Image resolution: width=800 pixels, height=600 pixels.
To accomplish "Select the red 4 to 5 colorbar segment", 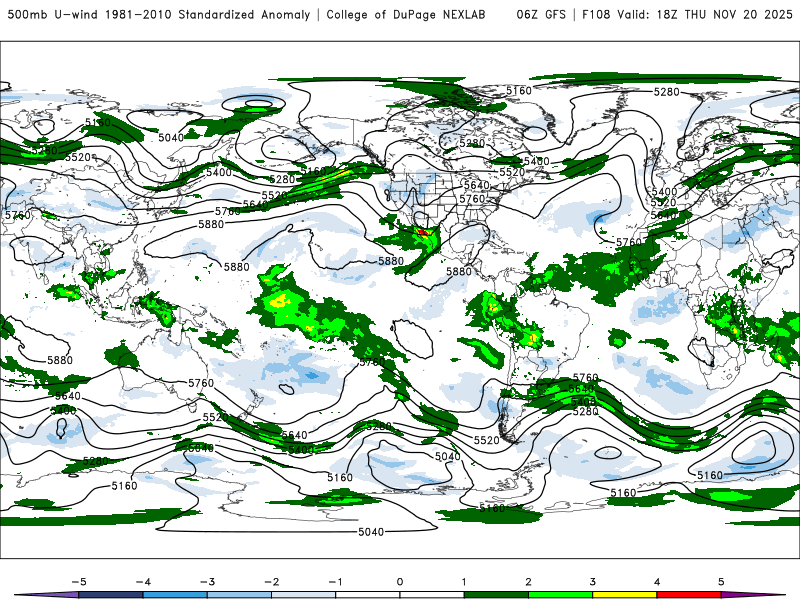I will [x=689, y=595].
